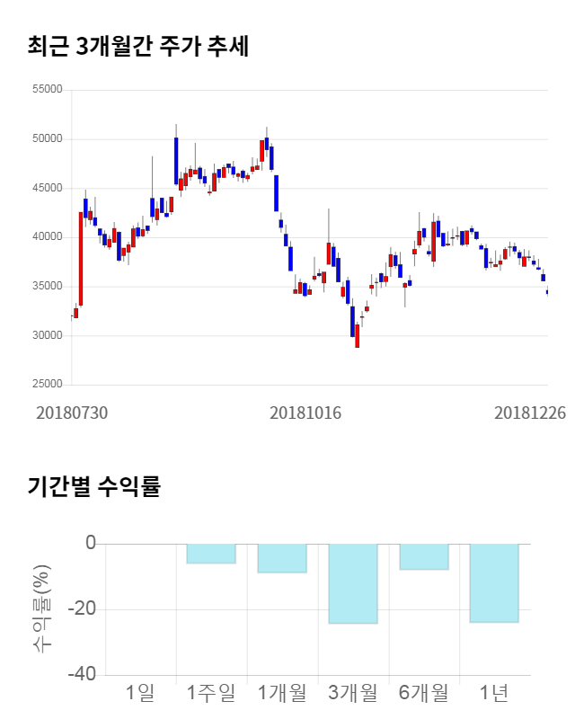Select the 3개월 return bar

tap(353, 583)
